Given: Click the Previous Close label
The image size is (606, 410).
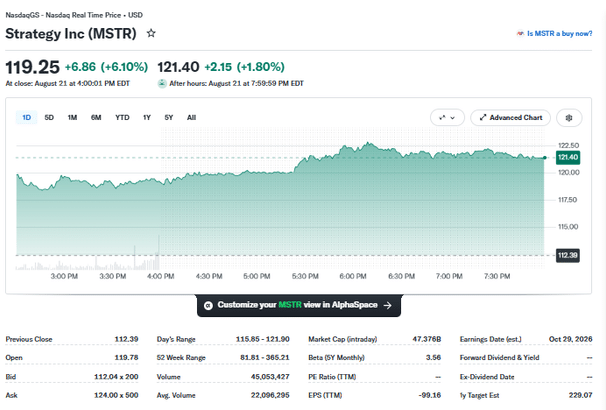Looking at the screenshot, I should pyautogui.click(x=29, y=339).
